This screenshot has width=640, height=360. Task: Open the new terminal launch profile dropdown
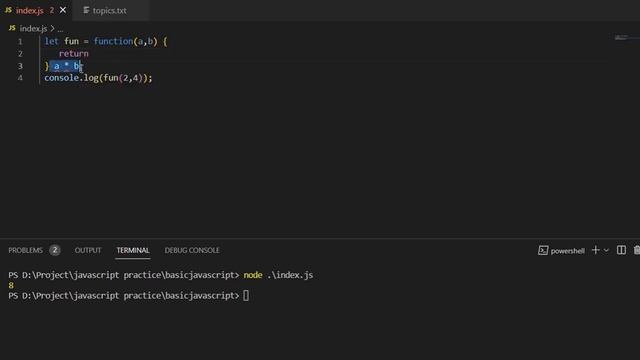[606, 250]
